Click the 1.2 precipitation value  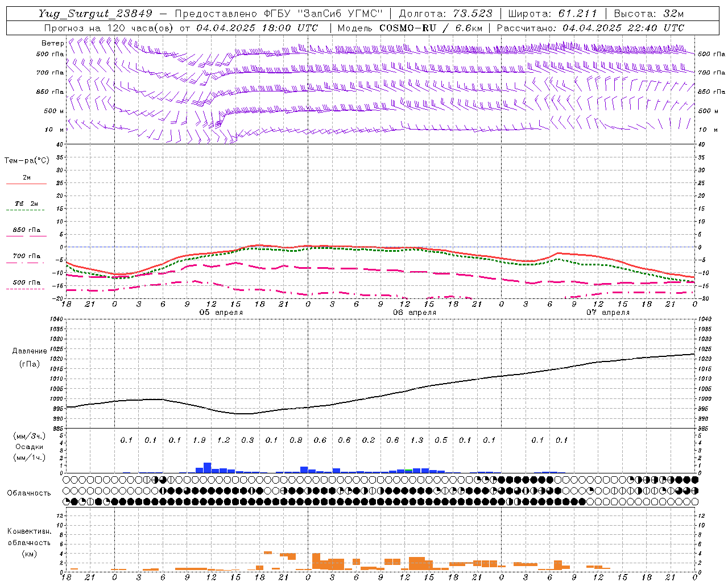tap(224, 440)
